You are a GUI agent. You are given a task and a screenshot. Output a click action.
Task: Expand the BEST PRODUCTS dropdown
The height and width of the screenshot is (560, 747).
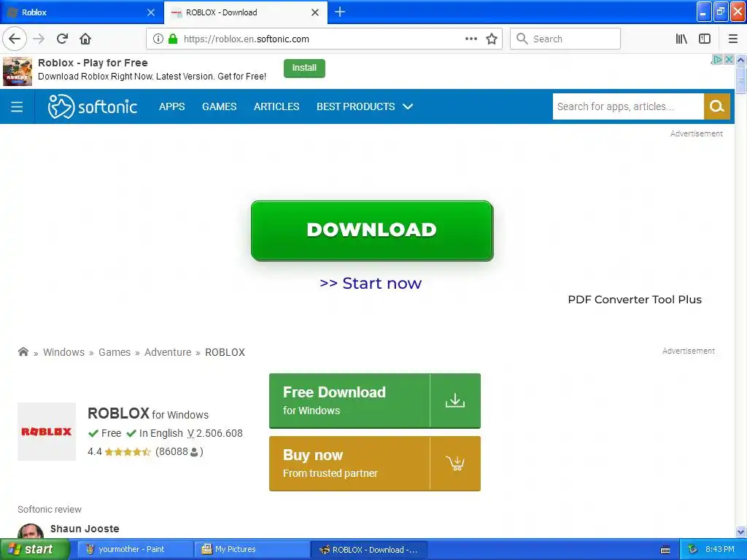tap(365, 106)
